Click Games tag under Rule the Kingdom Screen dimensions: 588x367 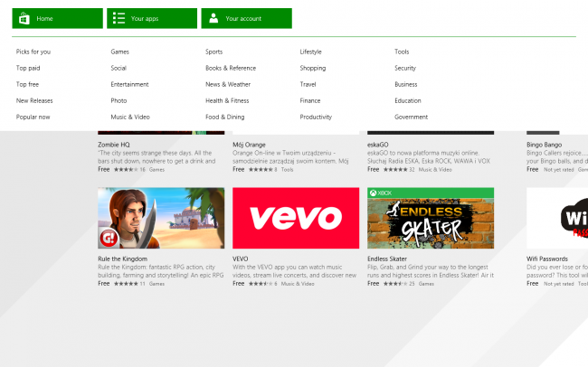(x=156, y=284)
